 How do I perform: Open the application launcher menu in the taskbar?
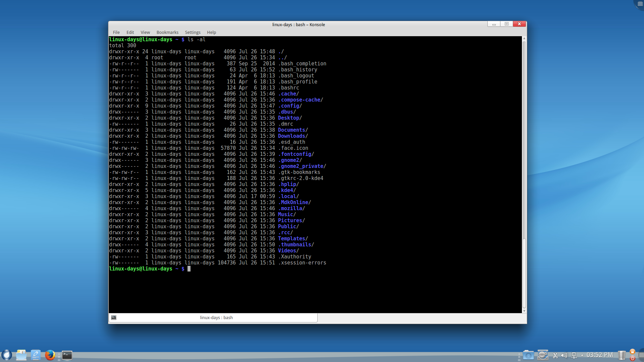click(x=7, y=355)
